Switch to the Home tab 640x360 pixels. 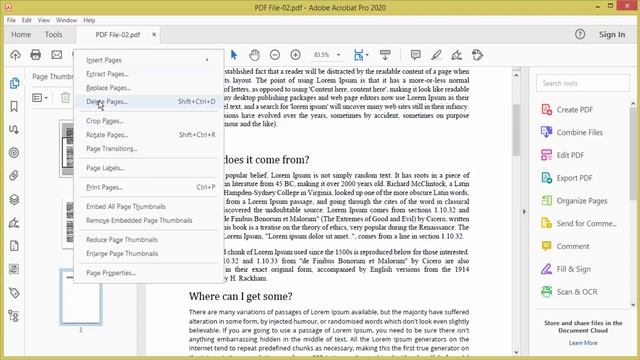coord(21,35)
